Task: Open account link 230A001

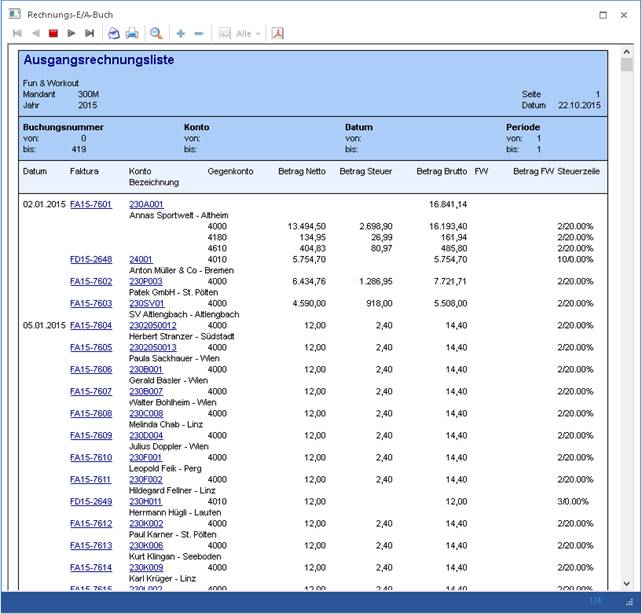Action: pyautogui.click(x=146, y=204)
